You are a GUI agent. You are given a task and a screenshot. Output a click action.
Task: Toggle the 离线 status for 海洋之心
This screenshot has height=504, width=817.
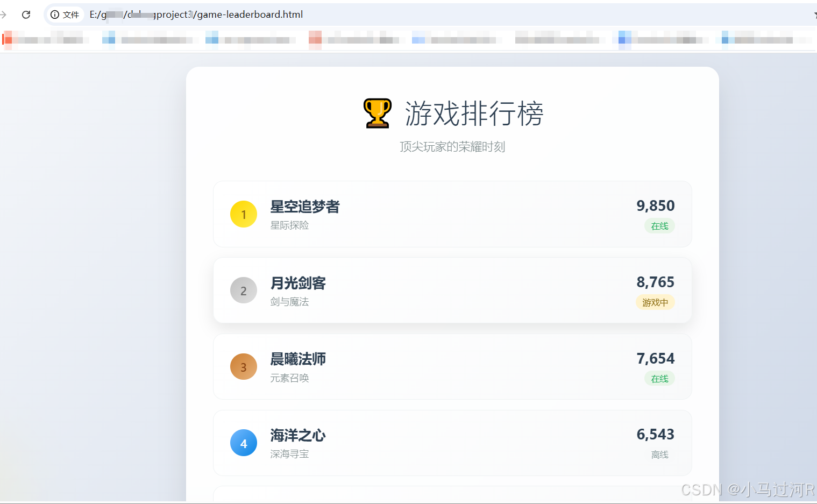[x=659, y=455]
